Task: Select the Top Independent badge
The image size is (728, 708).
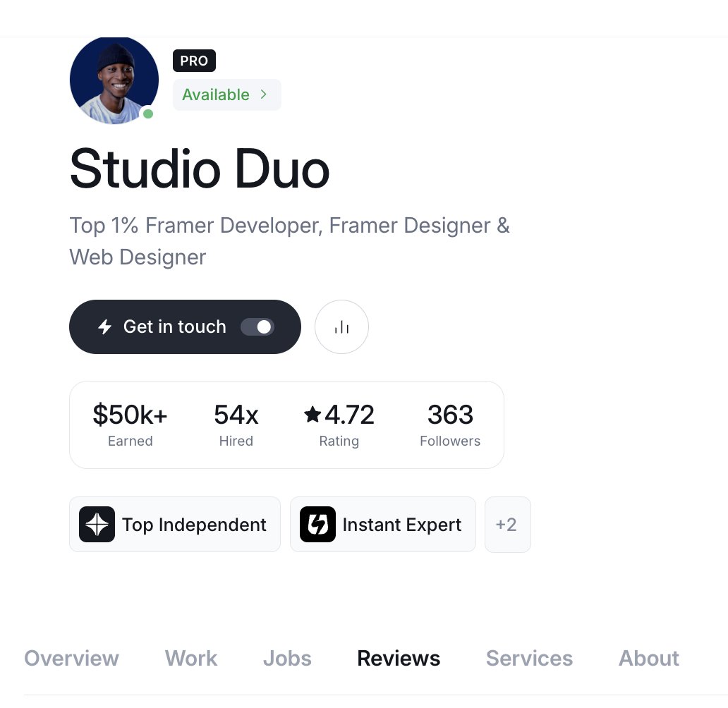Action: coord(174,524)
